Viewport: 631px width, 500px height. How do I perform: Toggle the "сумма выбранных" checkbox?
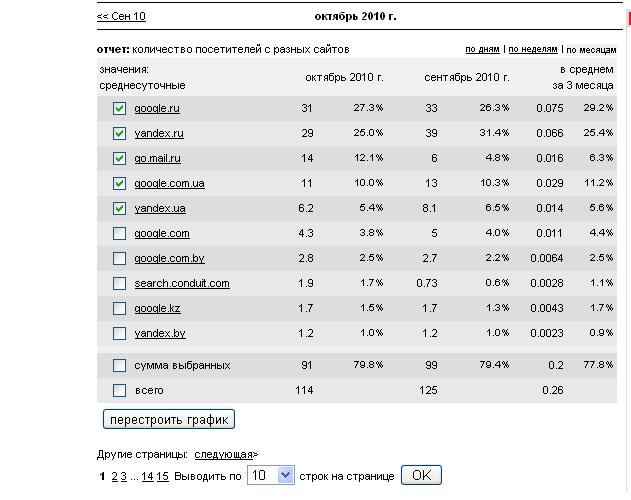point(120,365)
